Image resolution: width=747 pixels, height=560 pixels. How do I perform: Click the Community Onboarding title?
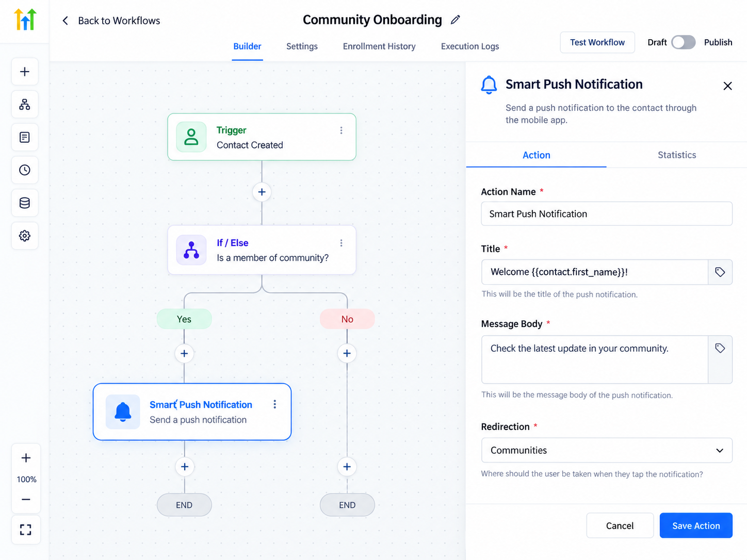(372, 20)
